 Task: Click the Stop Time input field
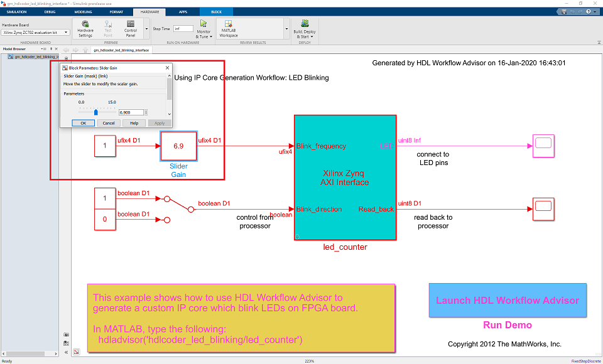tap(183, 29)
